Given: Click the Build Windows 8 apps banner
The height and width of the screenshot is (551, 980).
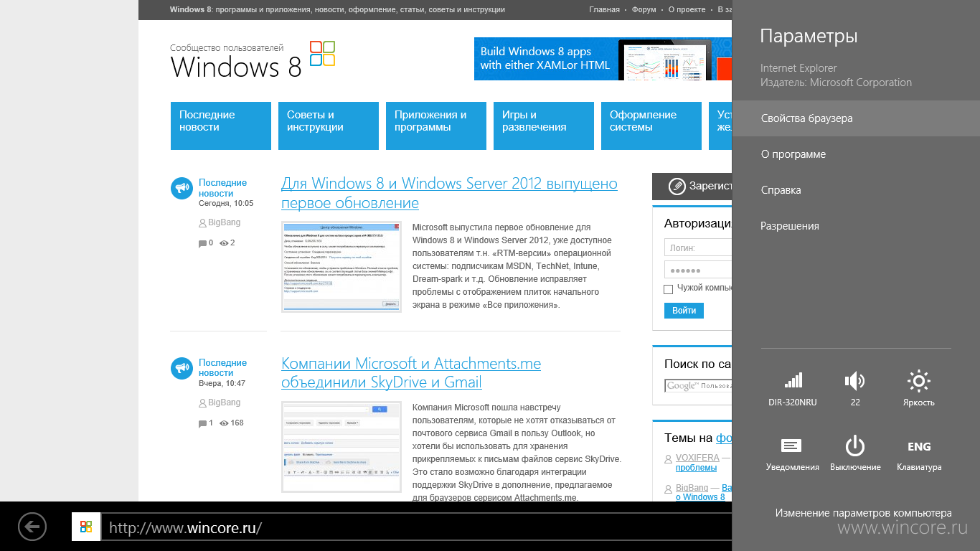Looking at the screenshot, I should point(603,59).
